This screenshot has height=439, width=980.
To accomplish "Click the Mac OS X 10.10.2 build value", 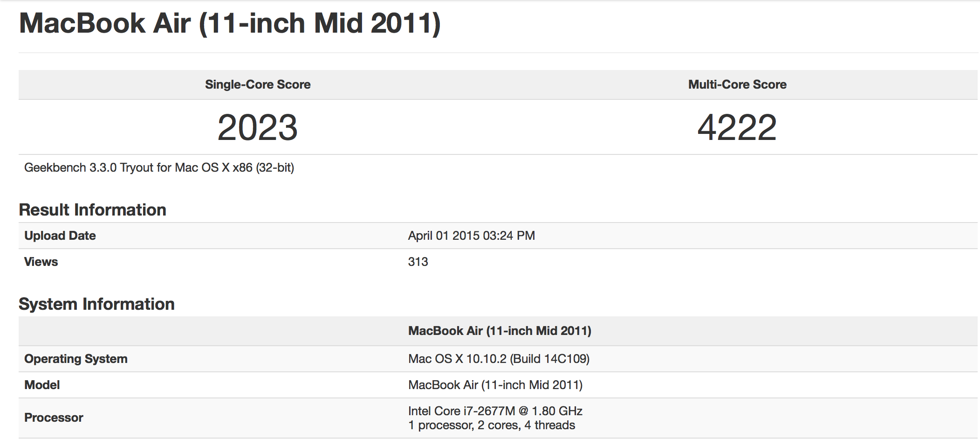I will pos(499,359).
